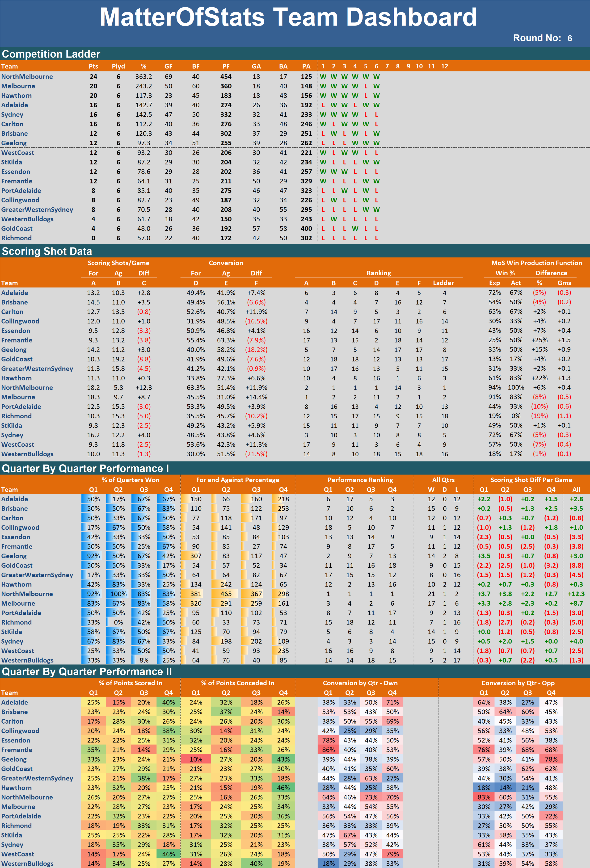Select the Scoring Shot Data section header
This screenshot has height=868, width=590.
click(47, 251)
